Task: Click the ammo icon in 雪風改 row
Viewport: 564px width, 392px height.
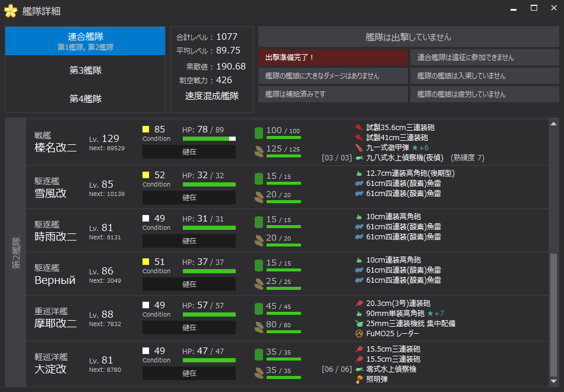Action: pyautogui.click(x=258, y=197)
